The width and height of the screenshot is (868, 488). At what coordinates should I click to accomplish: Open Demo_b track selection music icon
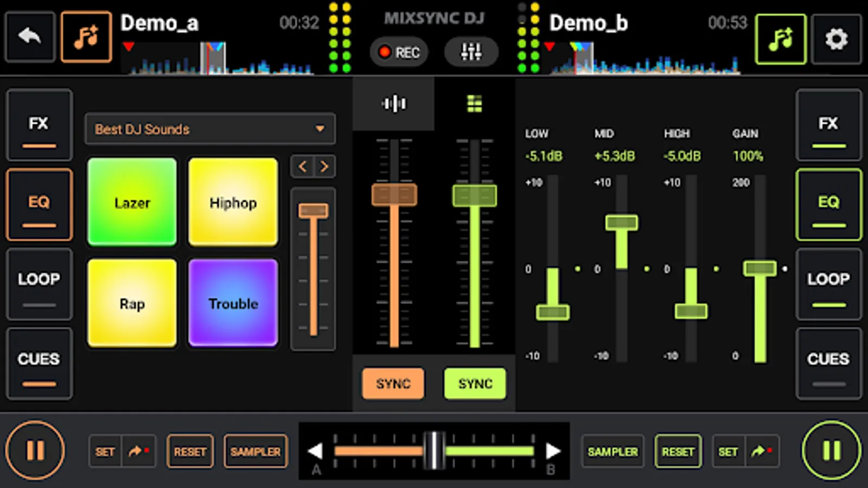tap(780, 39)
